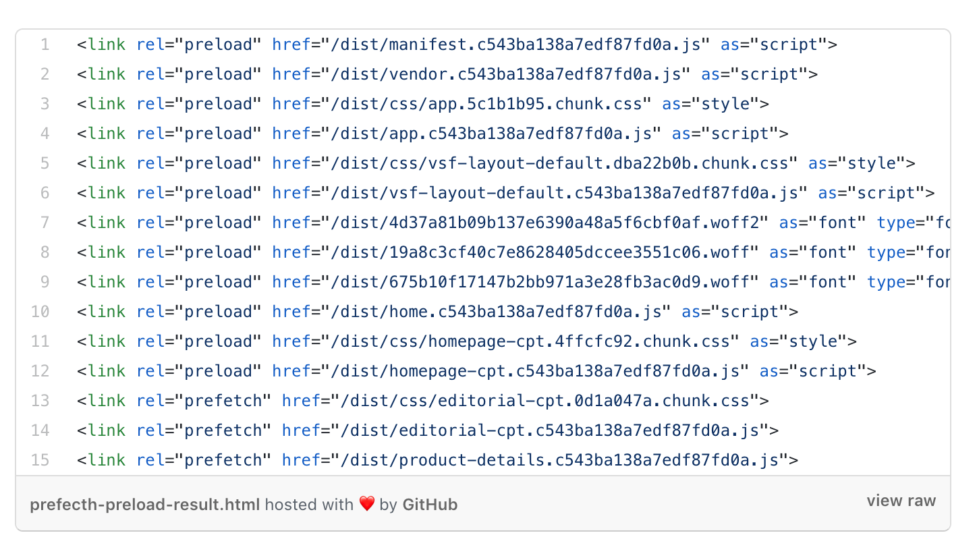
Task: Select line number 15
Action: [x=40, y=461]
